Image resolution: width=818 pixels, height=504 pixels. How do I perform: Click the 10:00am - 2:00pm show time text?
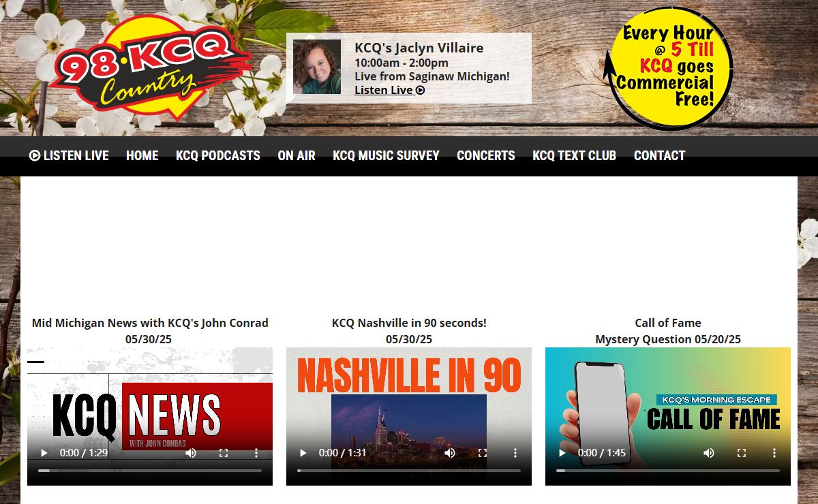click(x=402, y=63)
